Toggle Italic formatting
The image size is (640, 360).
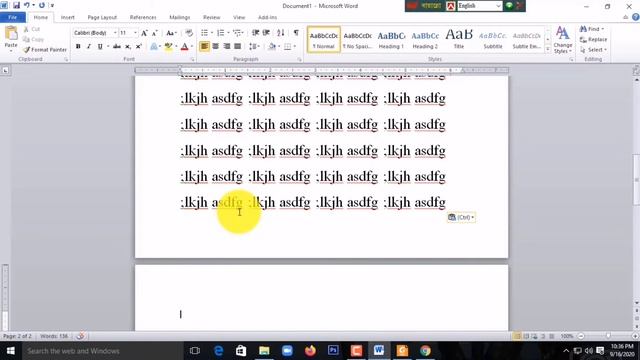(x=89, y=47)
